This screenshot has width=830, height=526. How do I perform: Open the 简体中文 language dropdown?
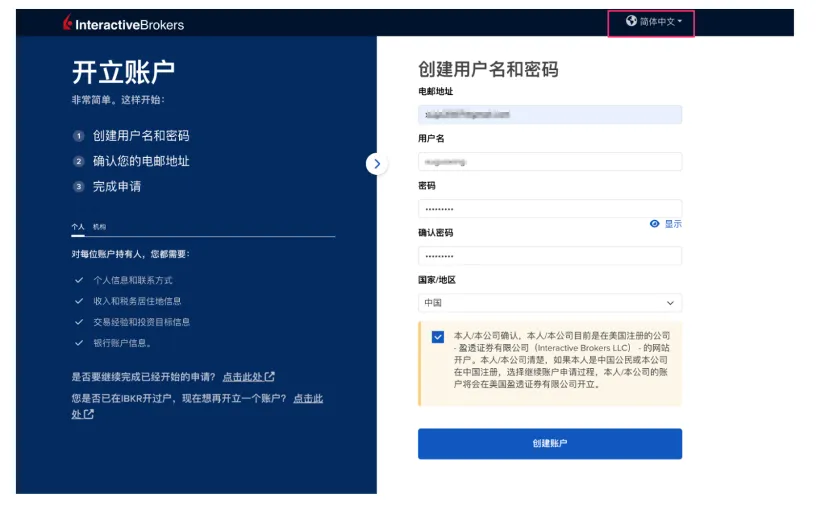click(x=654, y=22)
